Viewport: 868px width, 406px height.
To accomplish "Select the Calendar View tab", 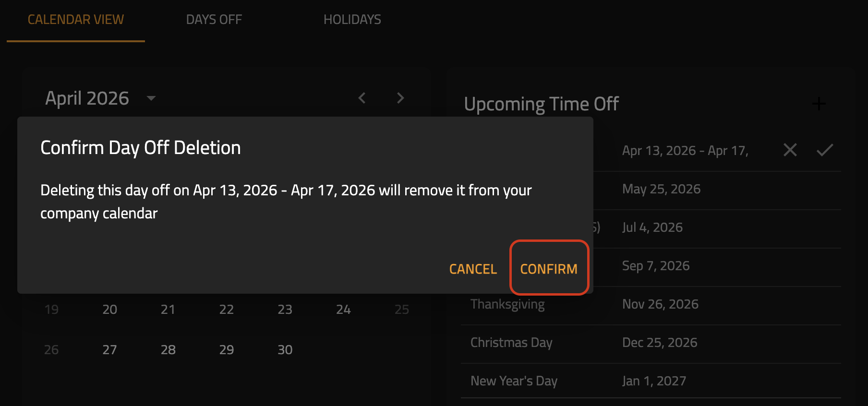I will coord(76,20).
